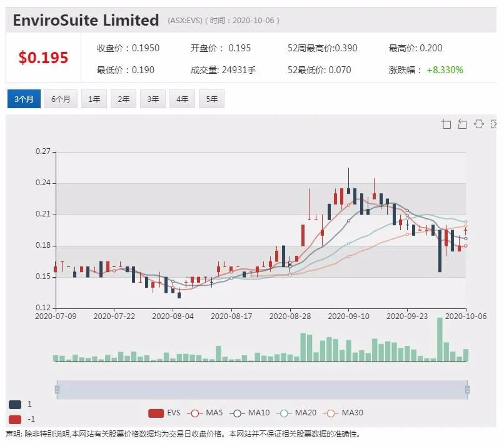Screen dimensions: 504x446
Task: Click the large red $0.195 price
Action: coord(43,58)
